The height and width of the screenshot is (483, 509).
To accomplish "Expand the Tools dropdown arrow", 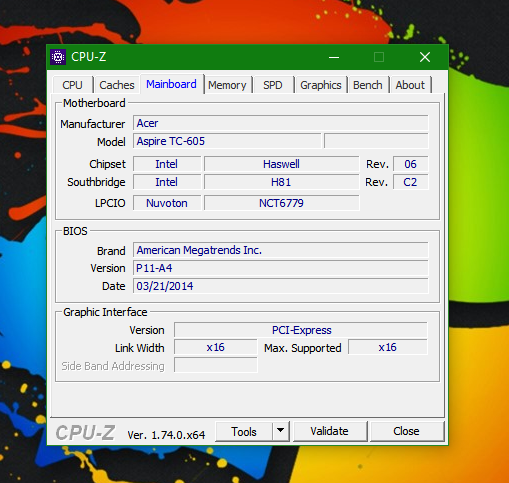I will point(281,431).
